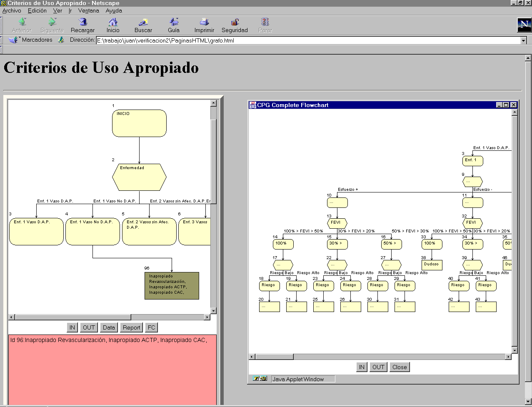Click left flowchart horizontal scrollbar right arrow
This screenshot has width=532, height=407.
point(207,317)
